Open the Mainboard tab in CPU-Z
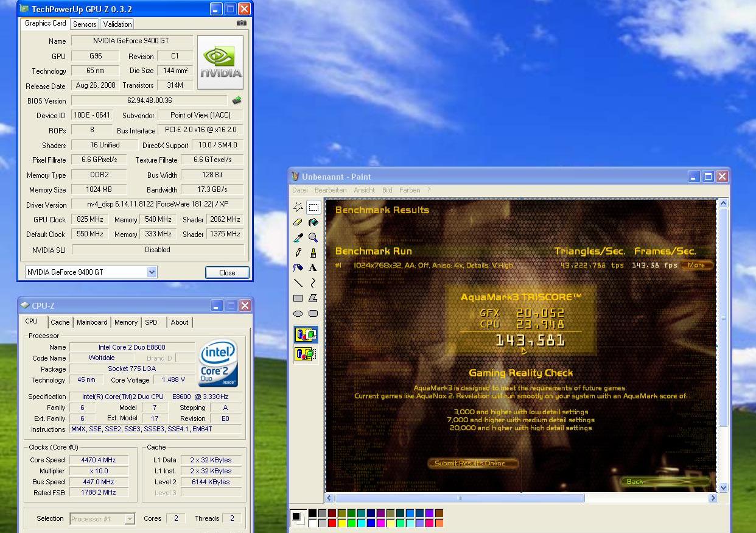Screen dimensions: 756x533 (x=92, y=322)
